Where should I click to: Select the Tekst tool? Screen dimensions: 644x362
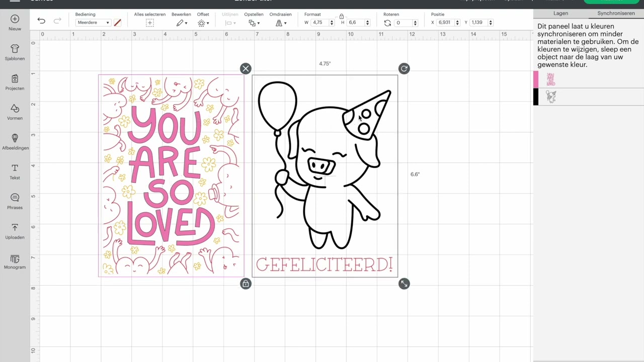click(15, 171)
